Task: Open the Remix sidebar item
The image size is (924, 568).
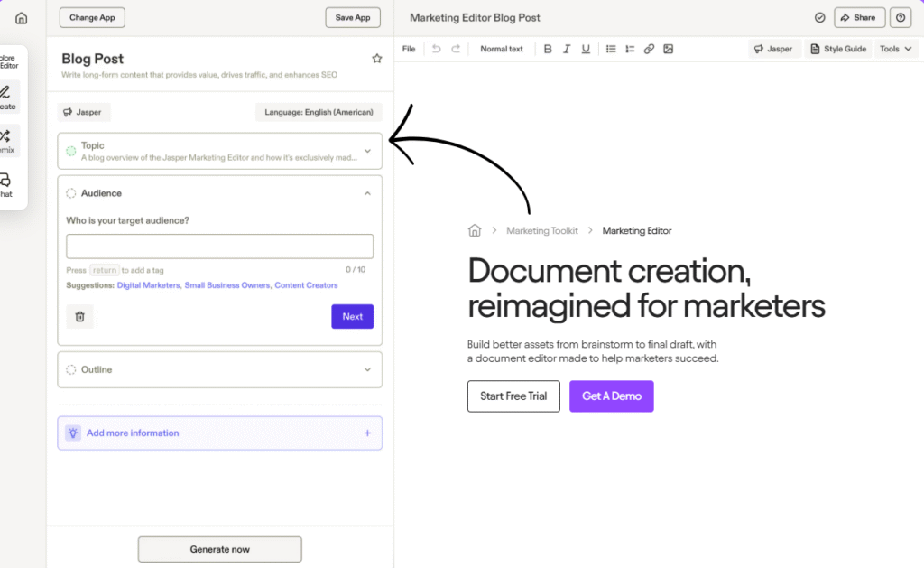Action: 8,141
